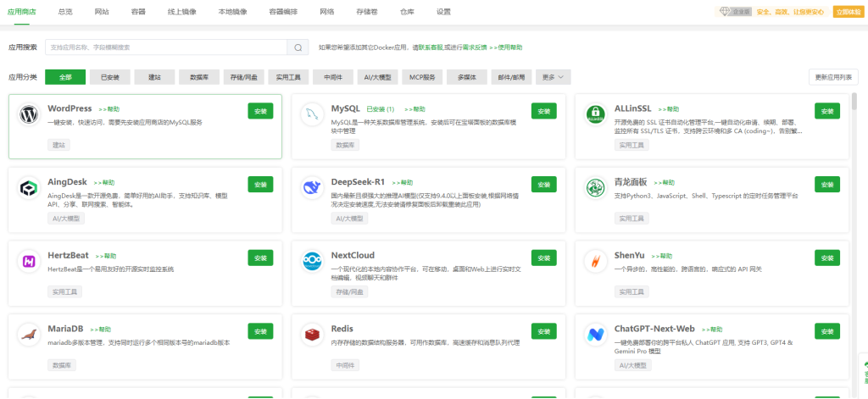Image resolution: width=868 pixels, height=399 pixels.
Task: Click the 更新应用列表 button
Action: click(834, 77)
